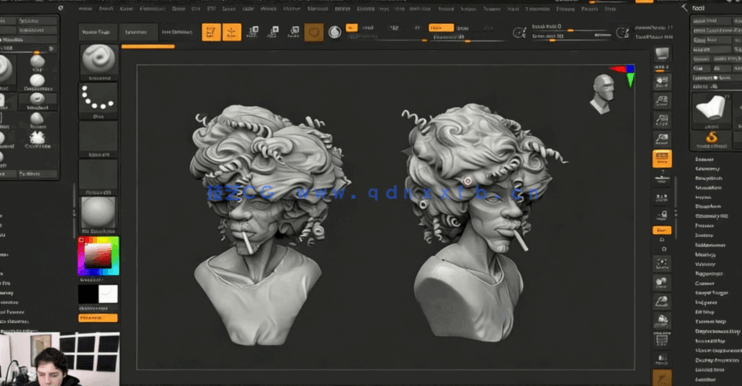Click the Zoom canvas icon on right shelf
This screenshot has width=742, height=386.
(x=662, y=101)
